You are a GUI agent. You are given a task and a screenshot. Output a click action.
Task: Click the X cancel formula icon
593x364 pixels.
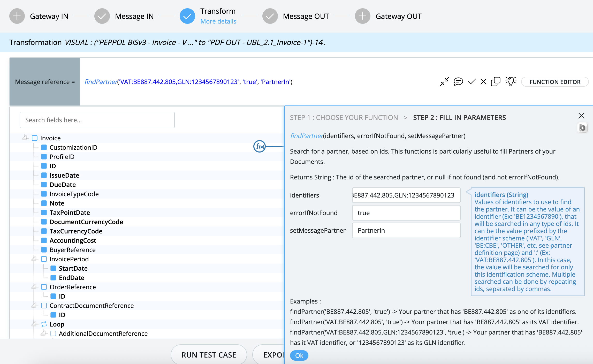483,82
